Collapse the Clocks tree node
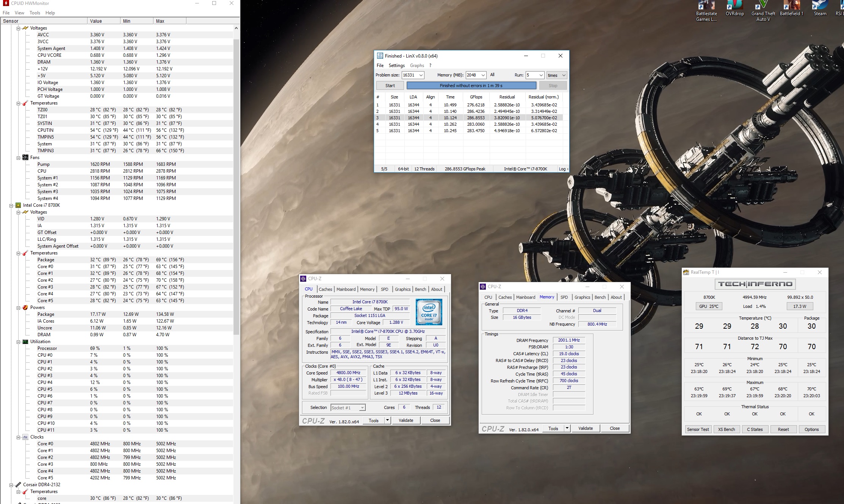Viewport: 844px width, 504px height. [18, 437]
